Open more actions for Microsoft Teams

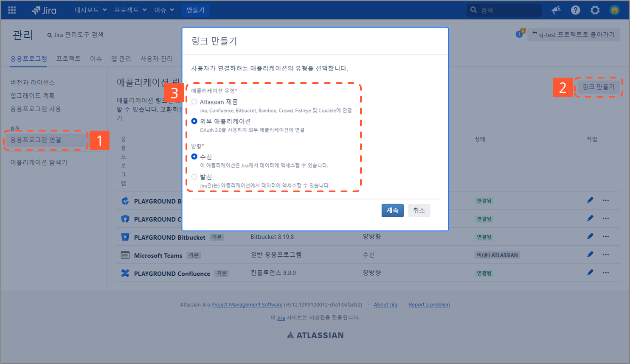click(606, 255)
